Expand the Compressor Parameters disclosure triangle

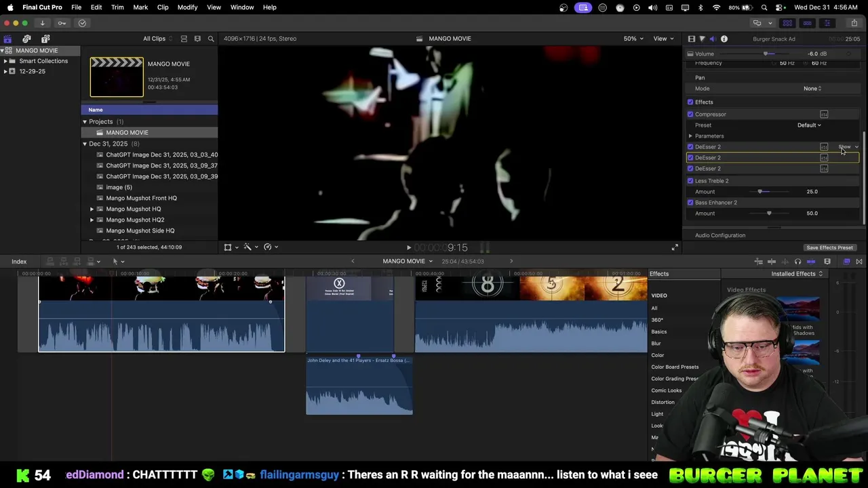pos(690,136)
